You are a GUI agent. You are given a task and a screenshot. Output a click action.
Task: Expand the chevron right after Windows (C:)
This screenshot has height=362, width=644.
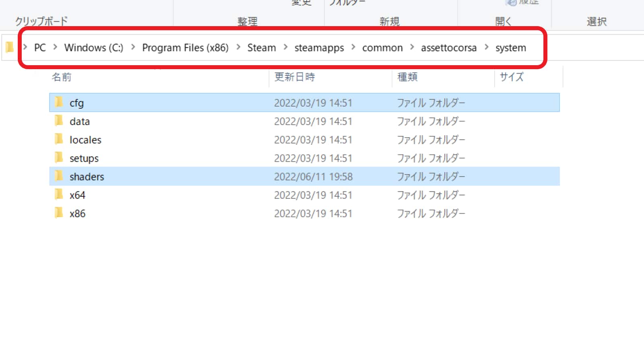point(133,47)
